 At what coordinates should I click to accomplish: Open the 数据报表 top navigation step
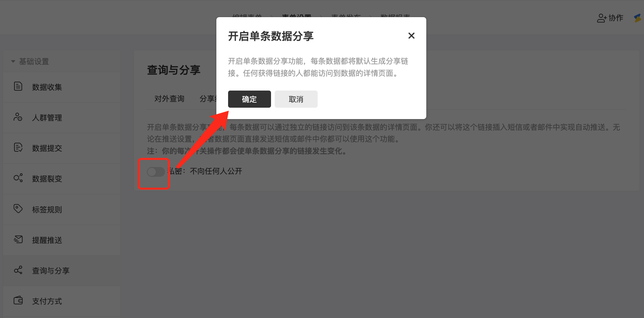(x=395, y=15)
